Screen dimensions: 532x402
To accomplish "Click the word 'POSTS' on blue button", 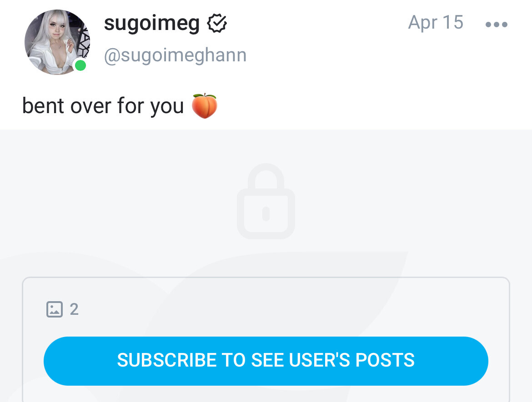I will (x=385, y=360).
